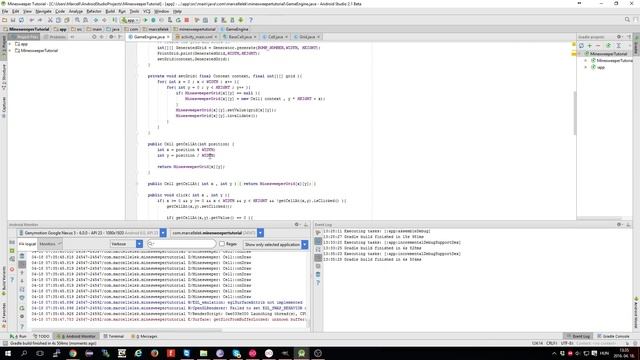Open the Gradle Console button
Image resolution: width=640 pixels, height=360 pixels.
point(613,336)
